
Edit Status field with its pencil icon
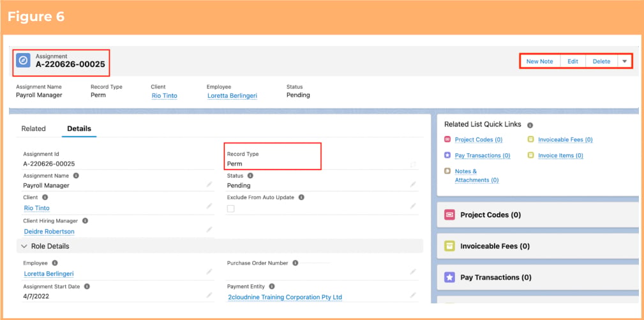413,185
